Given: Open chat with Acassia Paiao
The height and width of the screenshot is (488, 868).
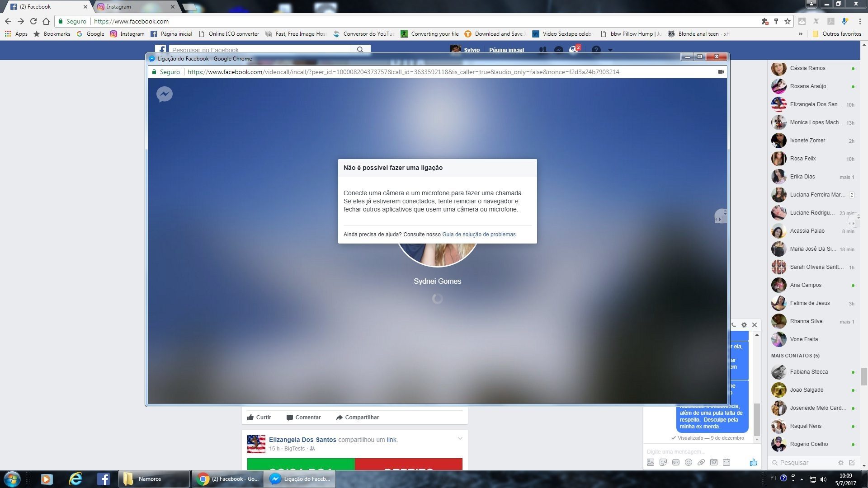Looking at the screenshot, I should (813, 231).
